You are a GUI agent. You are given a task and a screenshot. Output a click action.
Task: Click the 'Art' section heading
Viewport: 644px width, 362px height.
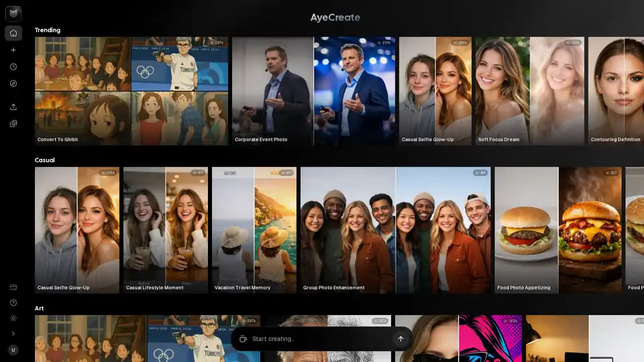39,308
